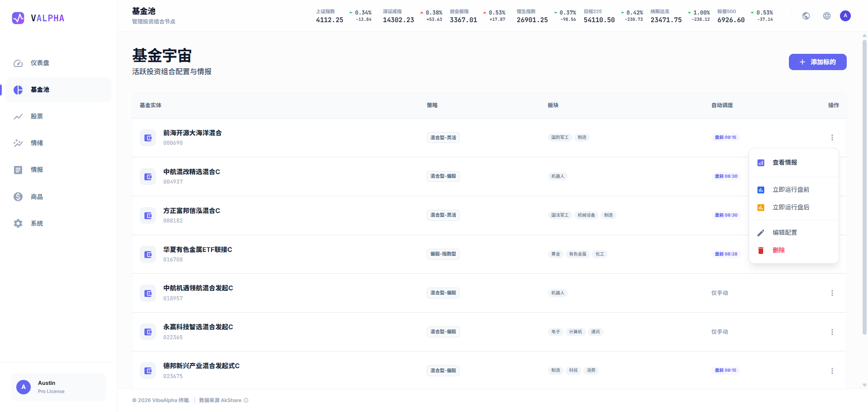The width and height of the screenshot is (868, 412).
Task: Click 纳斯达克 ticker 23471.75
Action: point(680,16)
